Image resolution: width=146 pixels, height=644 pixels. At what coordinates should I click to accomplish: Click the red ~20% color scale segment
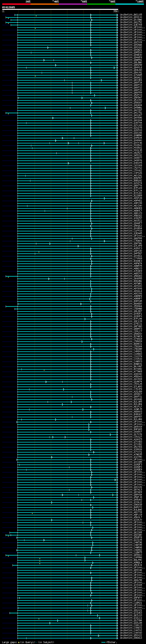16,4
